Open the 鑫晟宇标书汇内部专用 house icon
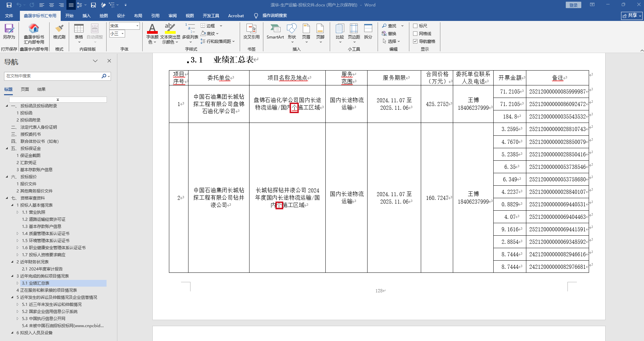The width and height of the screenshot is (644, 341). pos(34,34)
